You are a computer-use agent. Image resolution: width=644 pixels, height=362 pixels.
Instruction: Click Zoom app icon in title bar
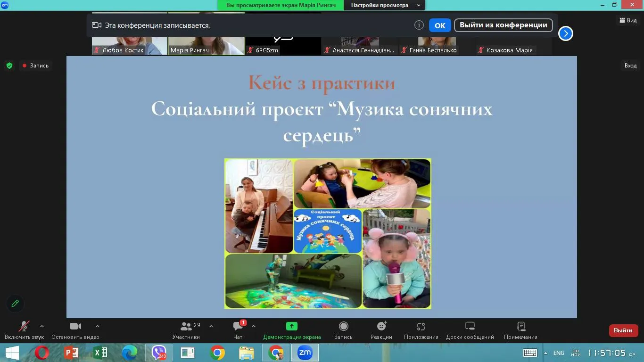5,5
